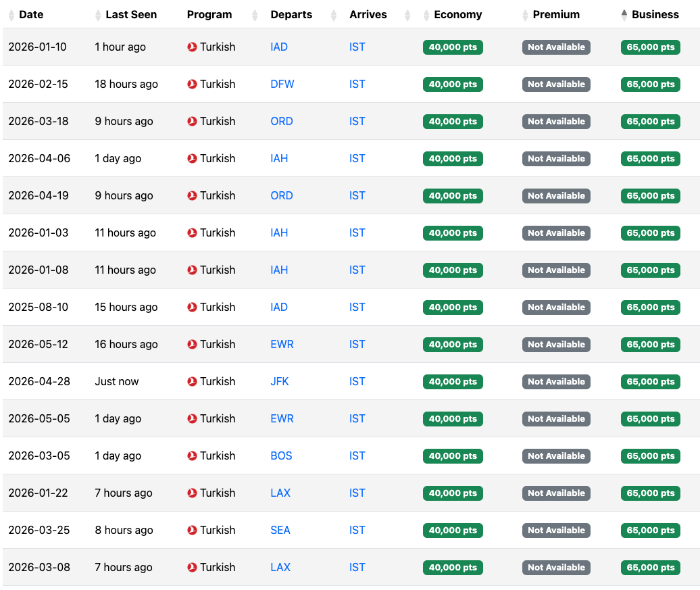The image size is (700, 590).
Task: Click Turkish Airlines logo in 2026-03-18 row
Action: [x=192, y=121]
